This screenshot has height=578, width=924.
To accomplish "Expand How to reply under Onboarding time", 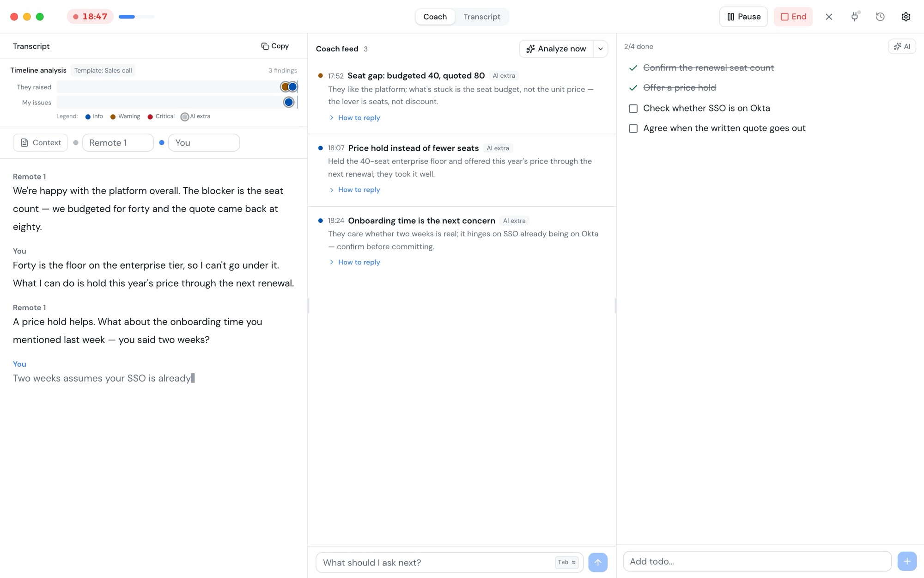I will [x=354, y=262].
